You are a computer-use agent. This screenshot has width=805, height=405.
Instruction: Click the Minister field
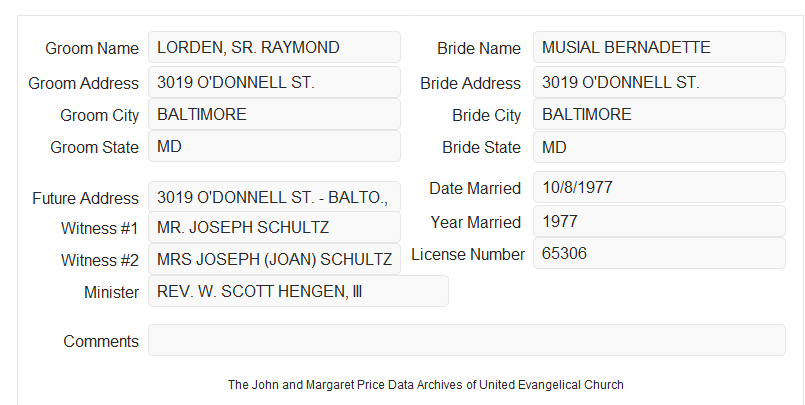pyautogui.click(x=298, y=291)
